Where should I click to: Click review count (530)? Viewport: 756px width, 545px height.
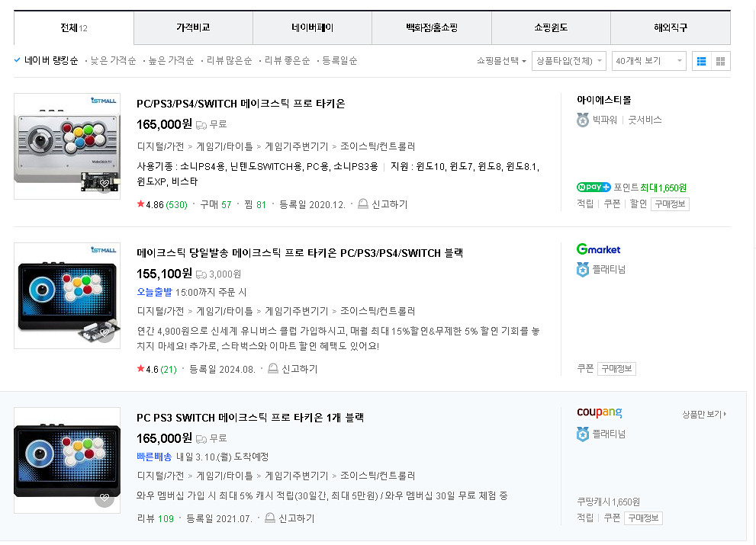point(176,205)
